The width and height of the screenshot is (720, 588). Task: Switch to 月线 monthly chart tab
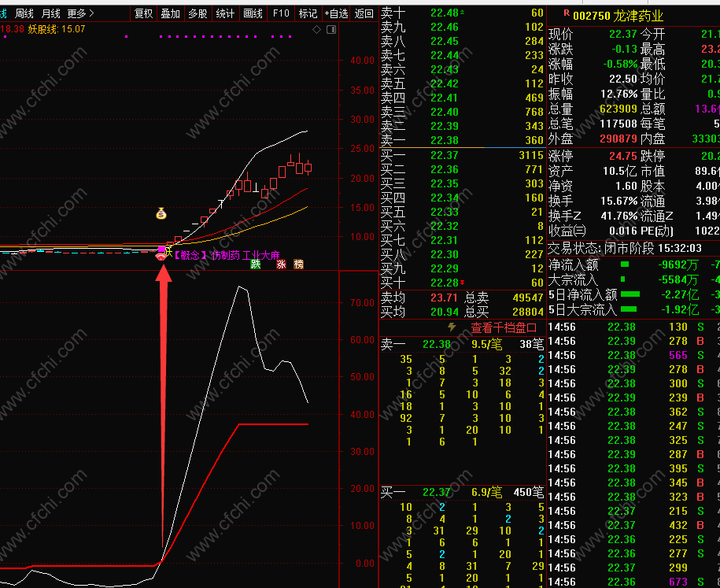coord(50,14)
